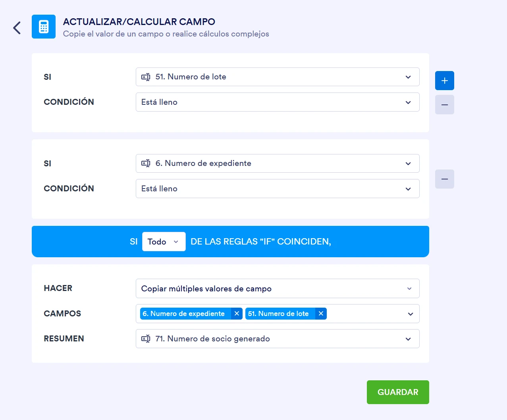Click GUARDAR to save the rule
The width and height of the screenshot is (507, 420).
pos(398,392)
